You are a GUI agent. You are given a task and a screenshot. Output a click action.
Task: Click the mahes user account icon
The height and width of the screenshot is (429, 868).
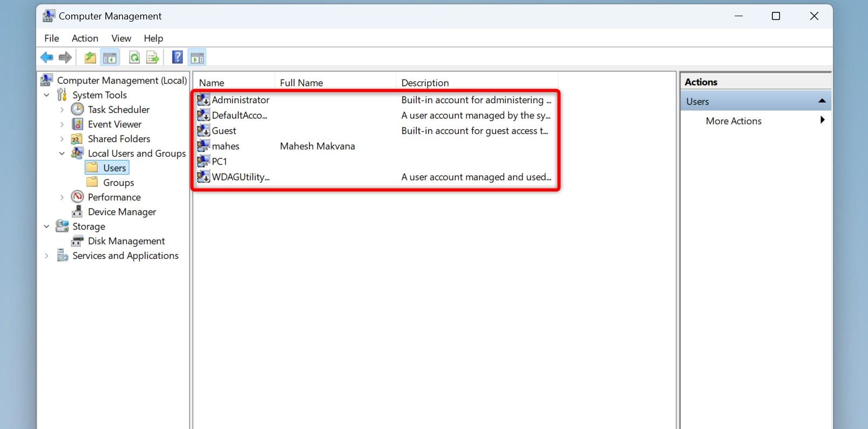click(x=204, y=146)
